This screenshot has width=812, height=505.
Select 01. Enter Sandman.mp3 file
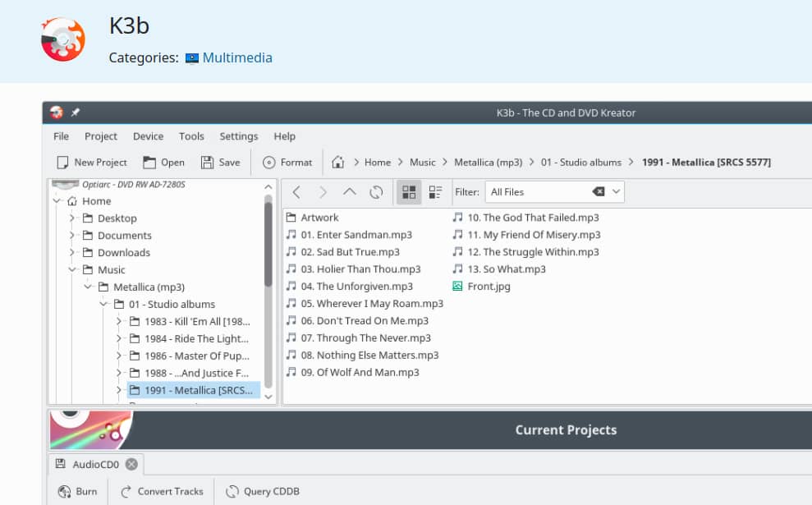350,235
